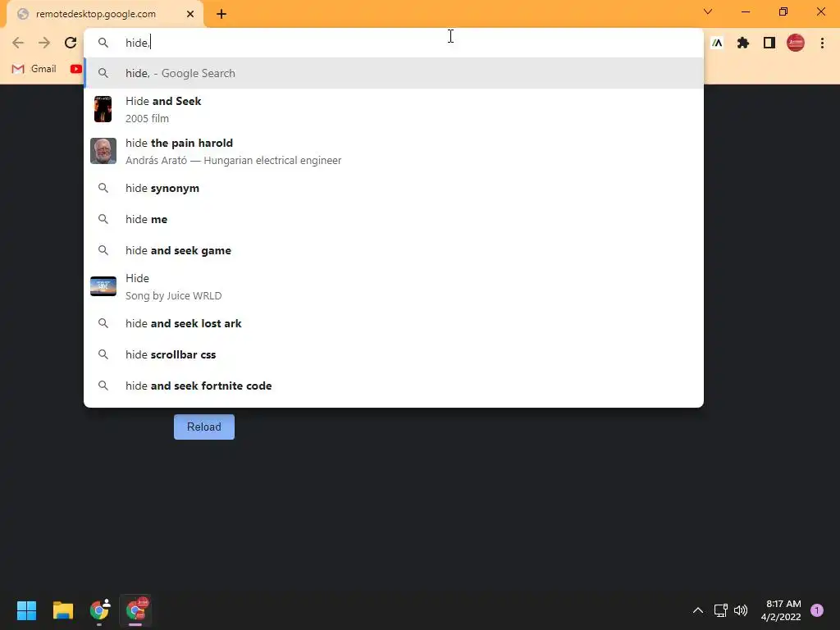The height and width of the screenshot is (630, 840).
Task: Open the volume speaker tray icon
Action: pos(741,610)
